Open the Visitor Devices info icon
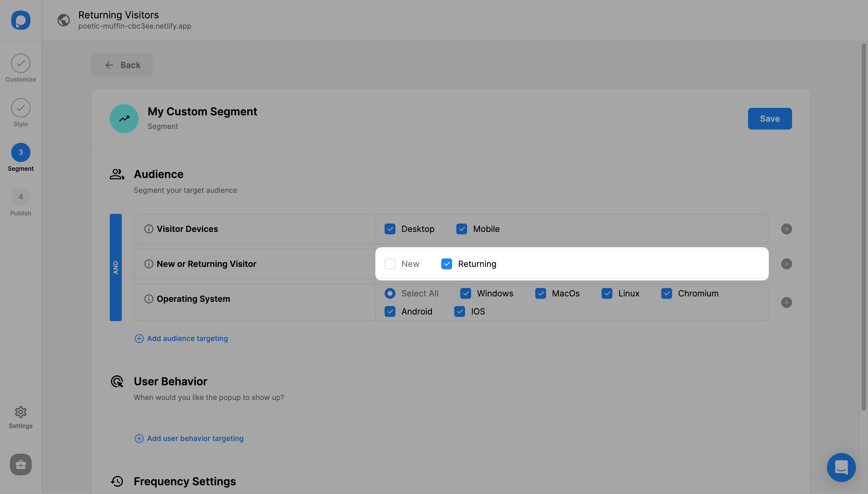Screen dimensions: 868x494 [x=149, y=229]
